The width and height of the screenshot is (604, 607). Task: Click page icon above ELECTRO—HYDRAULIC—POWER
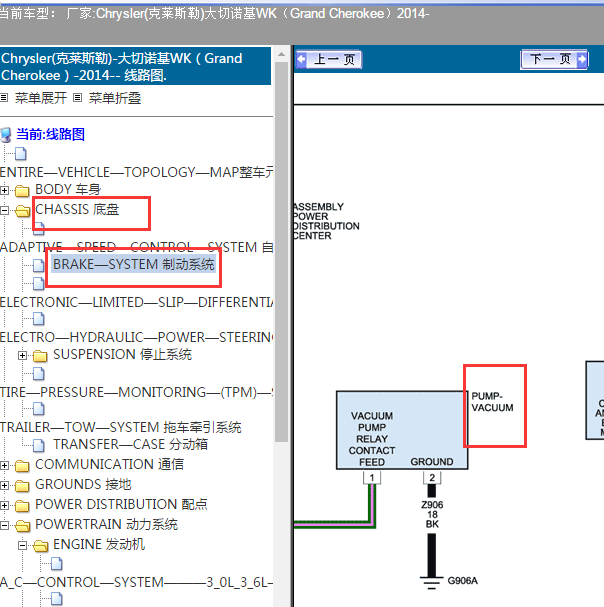(39, 319)
